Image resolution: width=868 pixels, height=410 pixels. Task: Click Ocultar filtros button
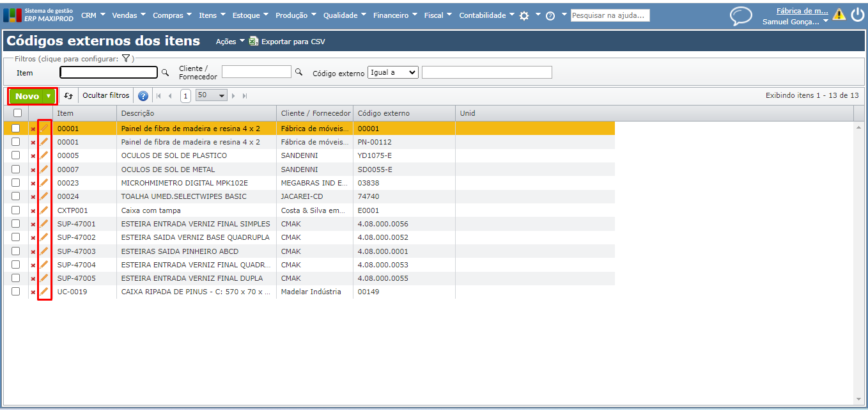pyautogui.click(x=105, y=96)
